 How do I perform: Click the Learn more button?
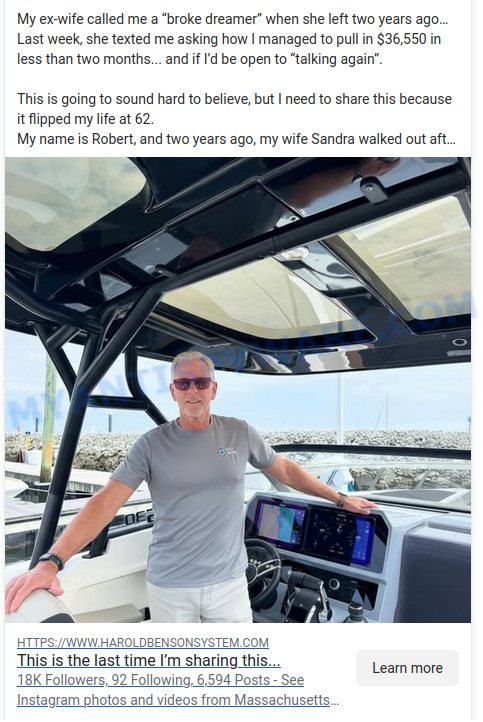click(x=407, y=668)
